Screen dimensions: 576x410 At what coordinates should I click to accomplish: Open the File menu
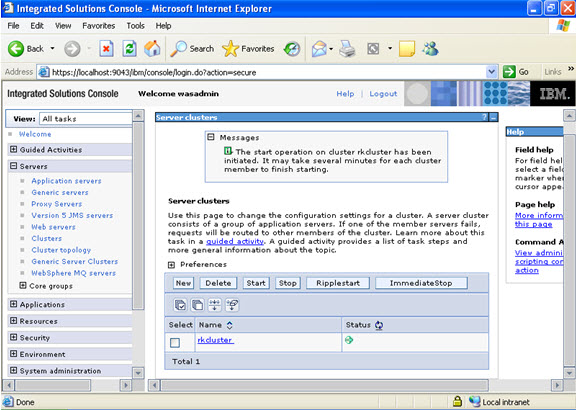coord(13,26)
